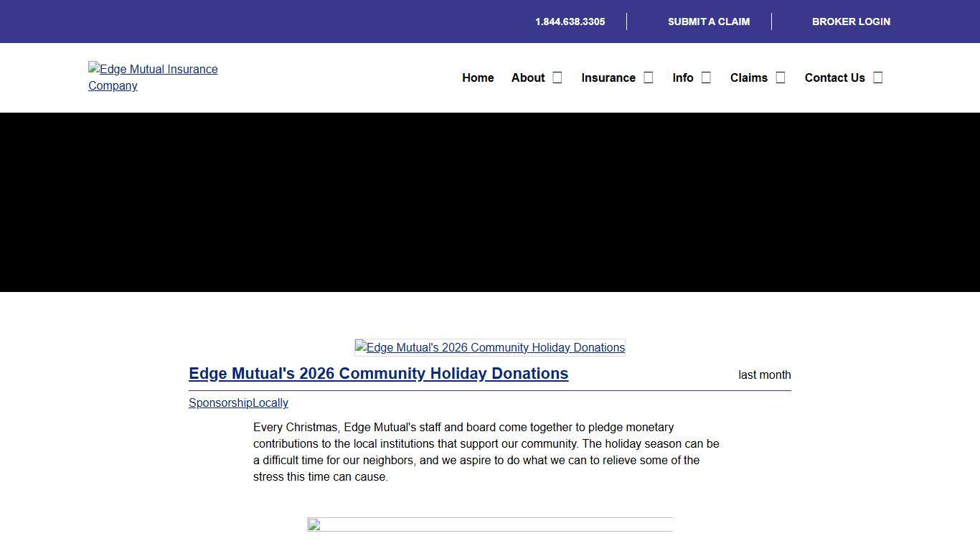This screenshot has width=980, height=551.
Task: Click the Locally tag link
Action: pos(271,402)
